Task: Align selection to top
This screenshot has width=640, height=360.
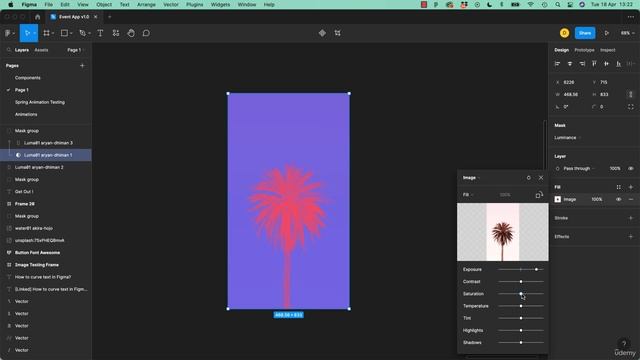Action: pos(594,64)
